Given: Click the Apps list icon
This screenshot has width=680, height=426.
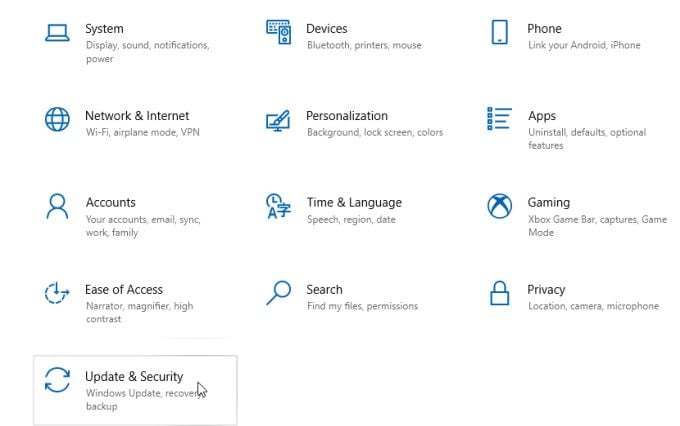Looking at the screenshot, I should point(499,119).
